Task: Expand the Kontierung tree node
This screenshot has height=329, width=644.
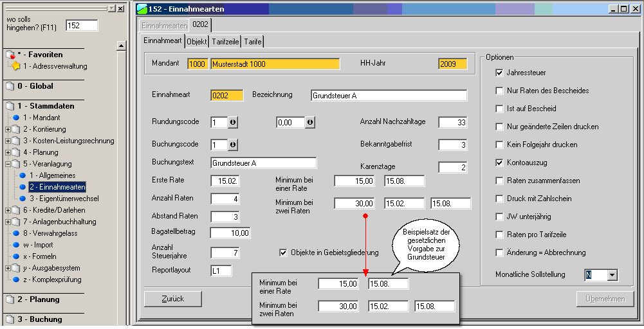Action: click(x=8, y=129)
